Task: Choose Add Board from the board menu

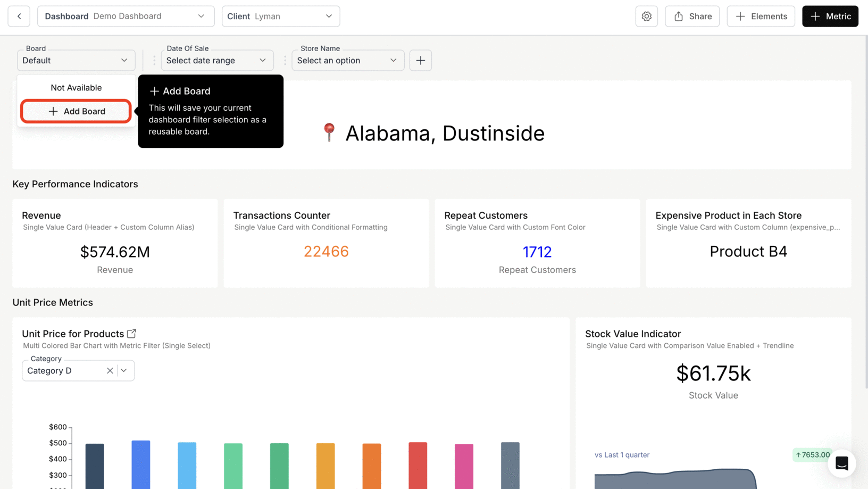Action: pos(76,111)
